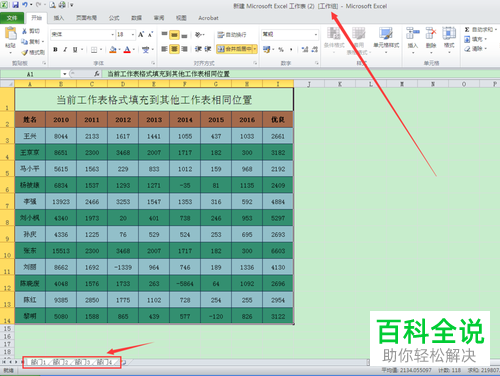This screenshot has height=376, width=500.
Task: Open the File (文件) tab
Action: click(12, 18)
